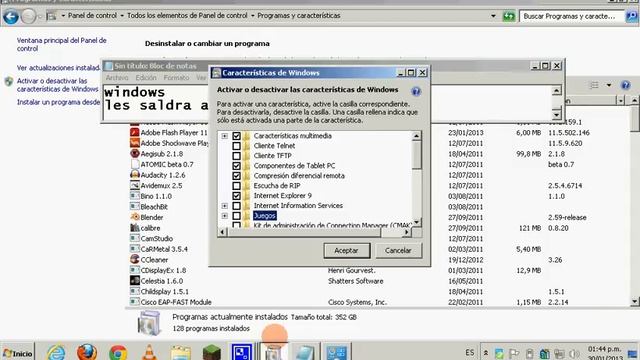
Task: Switch to the Notepad taskbar item
Action: click(304, 352)
